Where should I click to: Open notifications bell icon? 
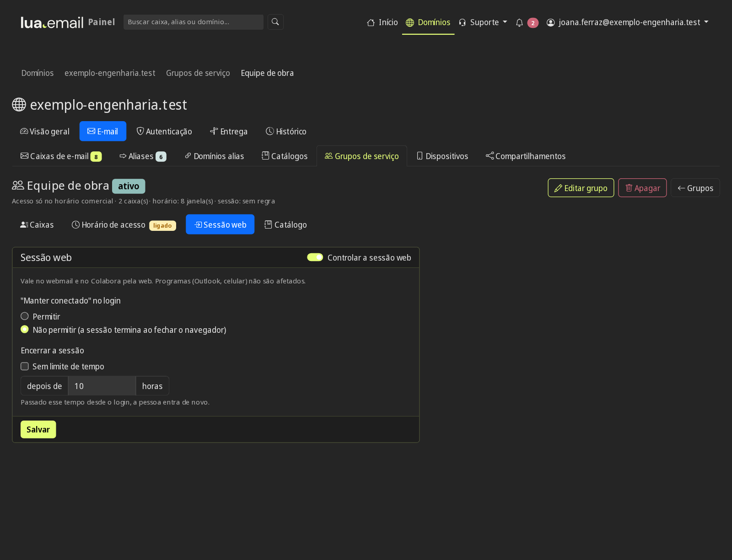(519, 22)
